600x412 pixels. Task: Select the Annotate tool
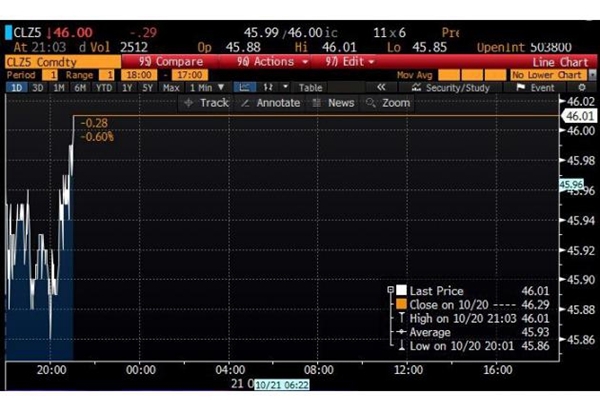pyautogui.click(x=271, y=103)
